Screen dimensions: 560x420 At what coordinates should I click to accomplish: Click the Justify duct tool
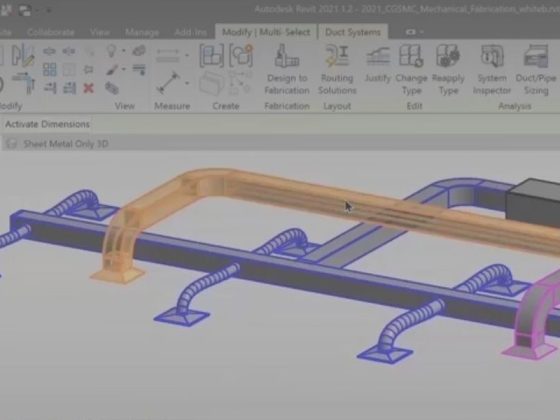point(378,64)
